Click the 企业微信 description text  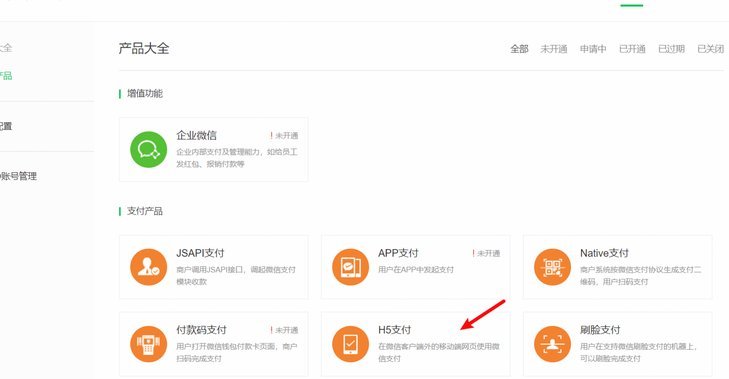(237, 158)
